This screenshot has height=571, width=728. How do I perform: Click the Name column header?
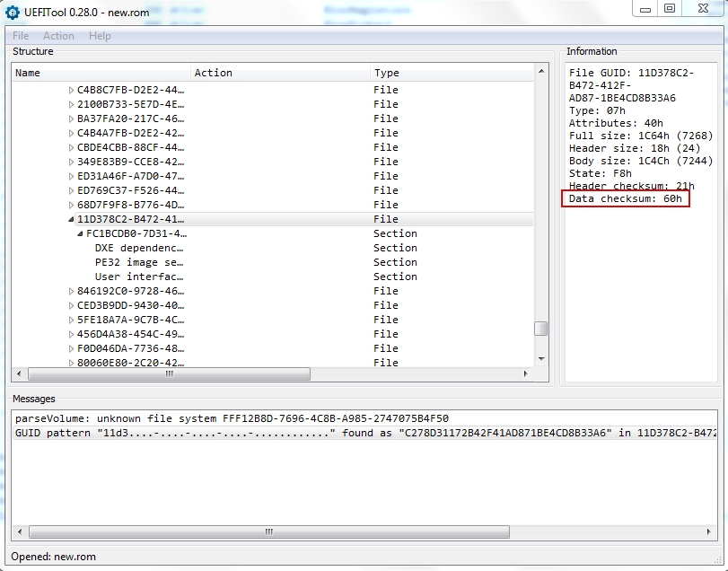point(101,73)
